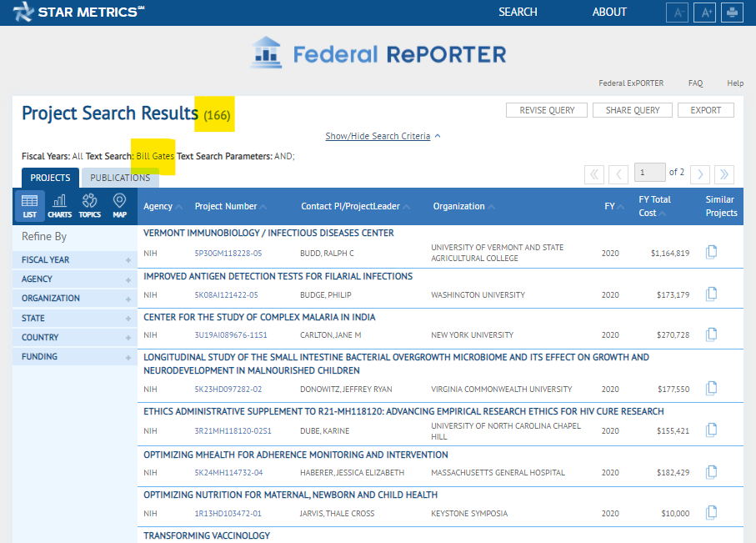This screenshot has width=756, height=543.
Task: Click the STAR METRICS logo
Action: pos(78,12)
